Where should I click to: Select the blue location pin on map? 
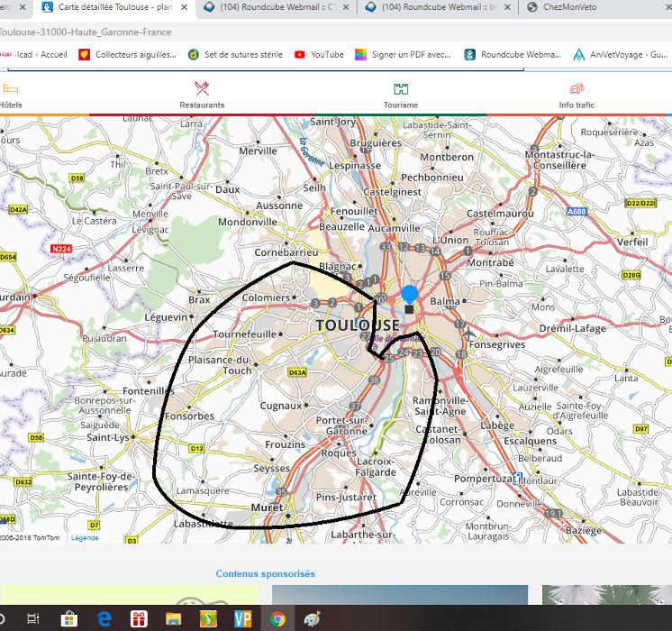410,295
